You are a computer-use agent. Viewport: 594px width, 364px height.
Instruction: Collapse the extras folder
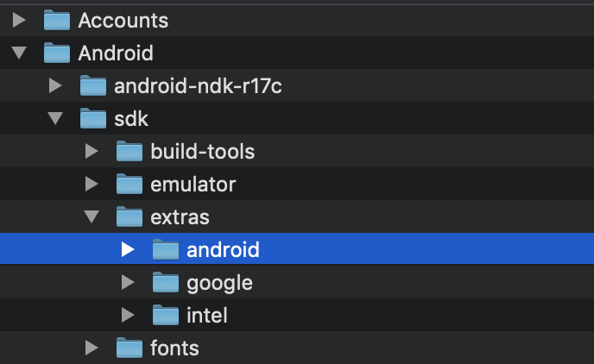tap(92, 217)
